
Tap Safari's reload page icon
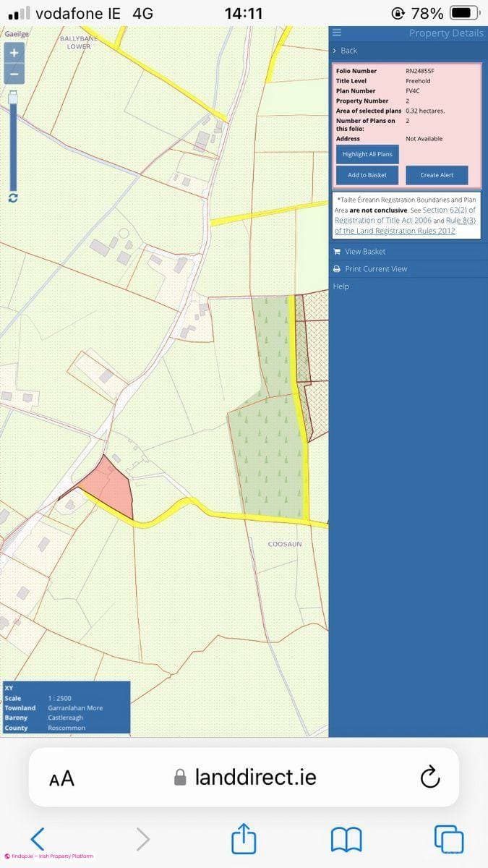click(429, 778)
